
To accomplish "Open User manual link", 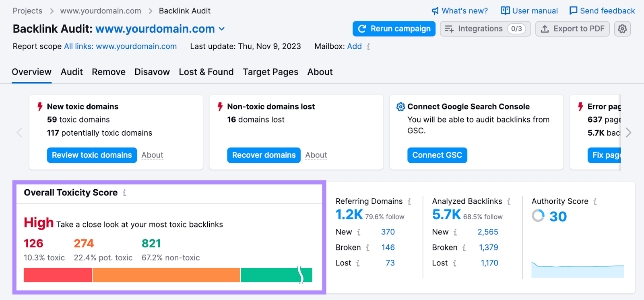I will click(529, 11).
